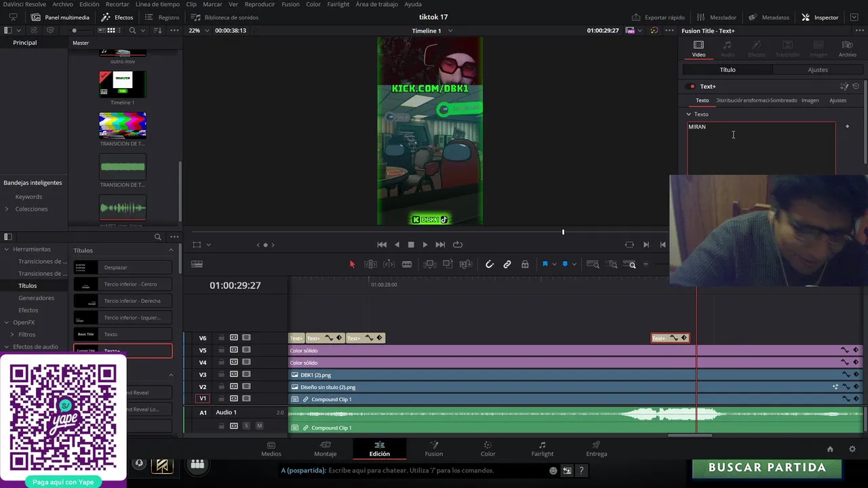Toggle auto track selector on V5

click(x=234, y=350)
